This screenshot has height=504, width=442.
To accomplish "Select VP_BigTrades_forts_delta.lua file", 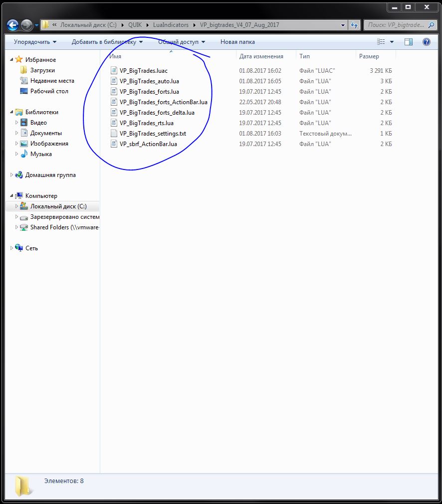I will (157, 113).
